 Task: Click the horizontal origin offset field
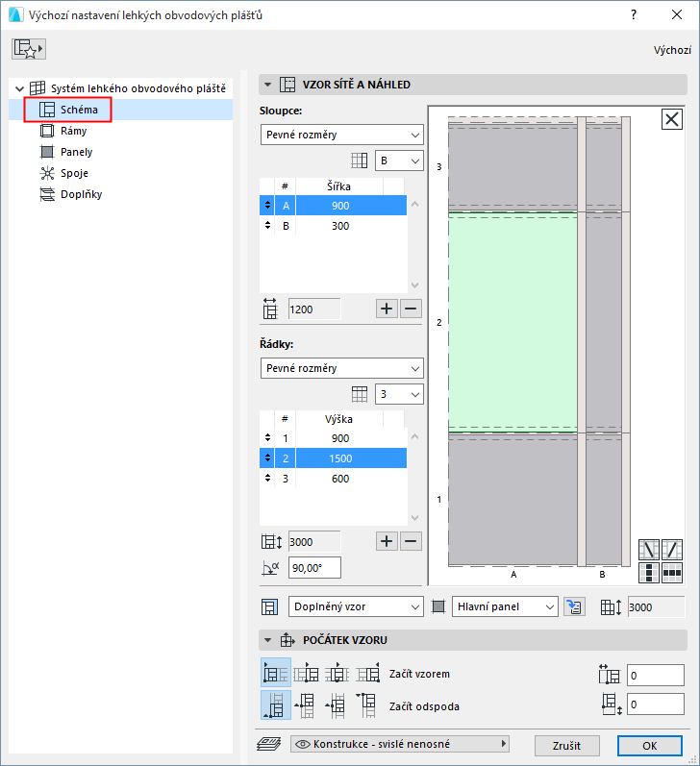[656, 676]
